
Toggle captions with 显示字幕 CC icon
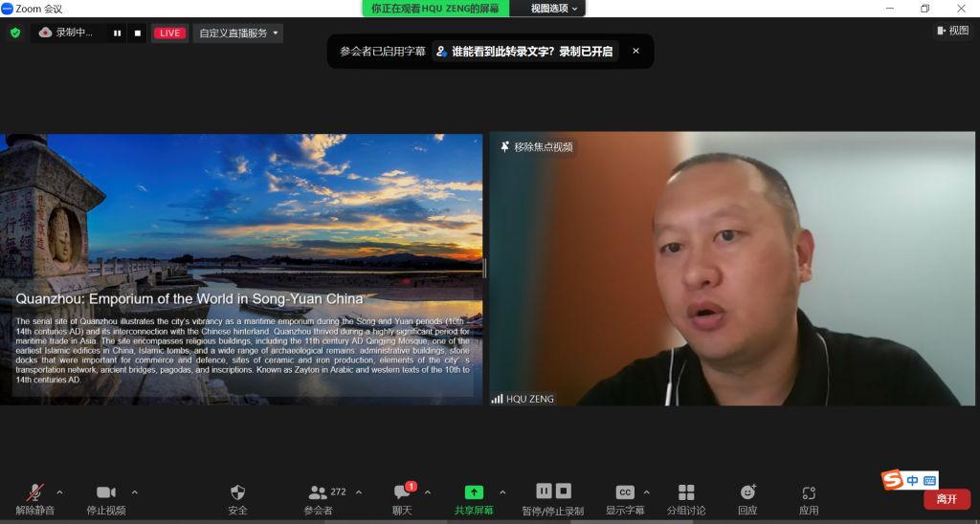pyautogui.click(x=625, y=493)
